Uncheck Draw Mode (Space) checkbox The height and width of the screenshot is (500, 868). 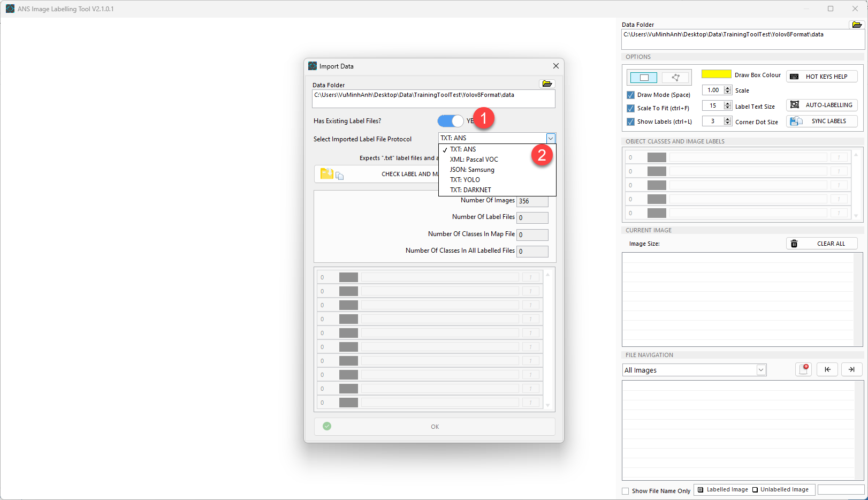click(630, 95)
